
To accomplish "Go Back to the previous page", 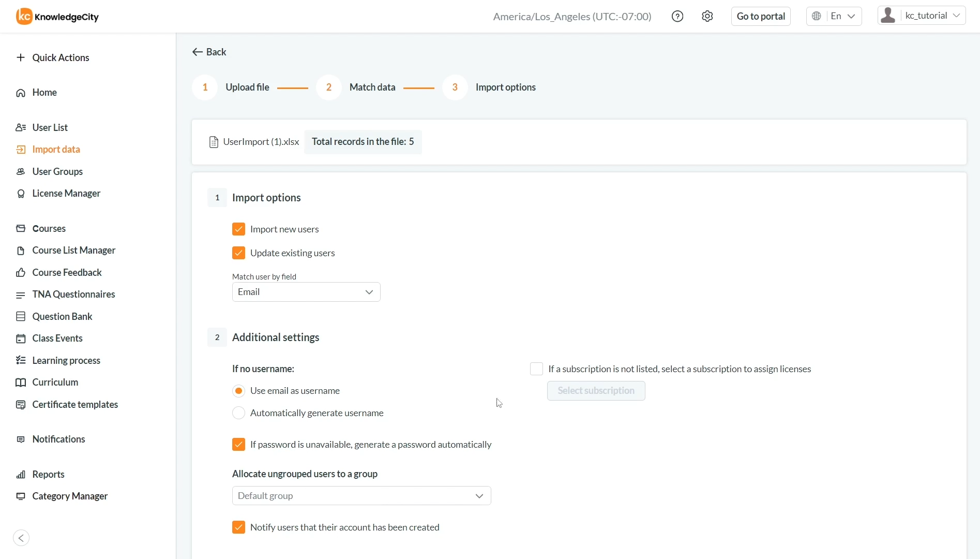I will click(209, 52).
